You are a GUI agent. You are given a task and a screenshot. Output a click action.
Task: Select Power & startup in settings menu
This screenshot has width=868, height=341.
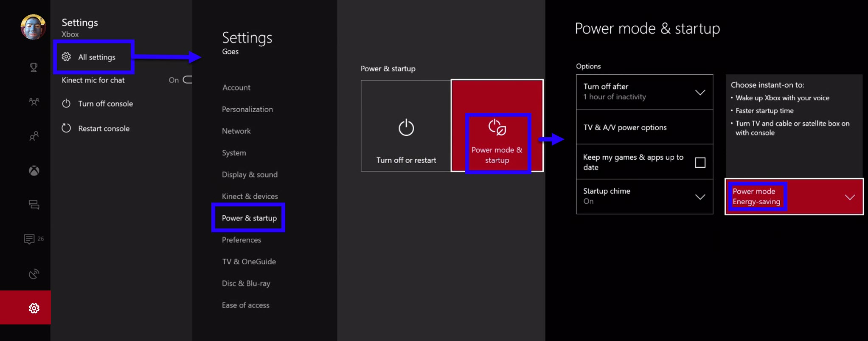[249, 218]
